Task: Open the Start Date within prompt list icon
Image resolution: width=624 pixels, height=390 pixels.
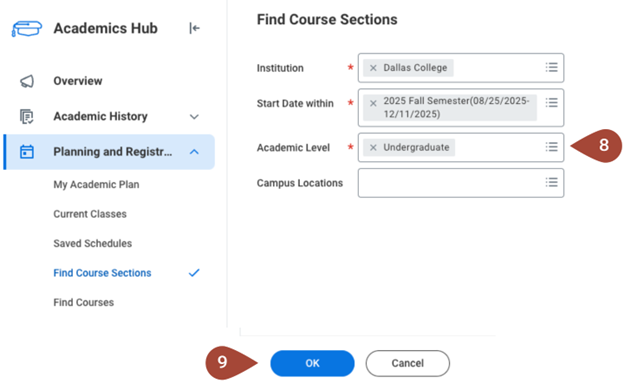Action: coord(551,103)
